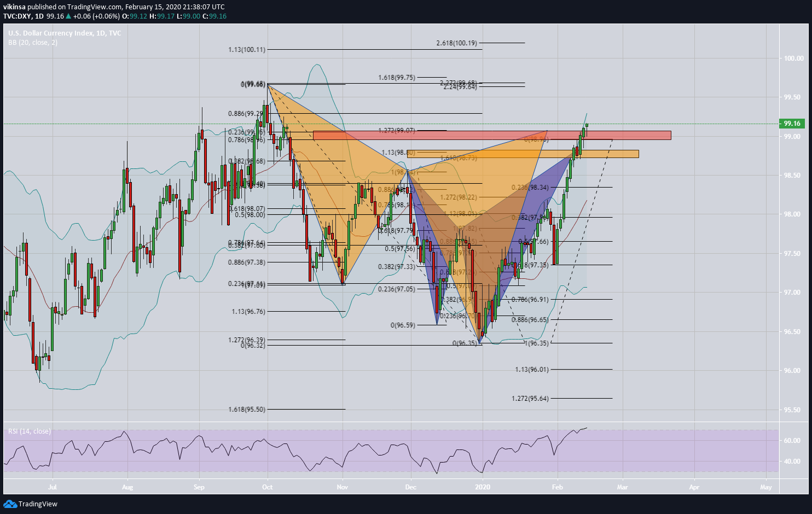The image size is (812, 514).
Task: Click the green 99.16 current price label
Action: (792, 124)
